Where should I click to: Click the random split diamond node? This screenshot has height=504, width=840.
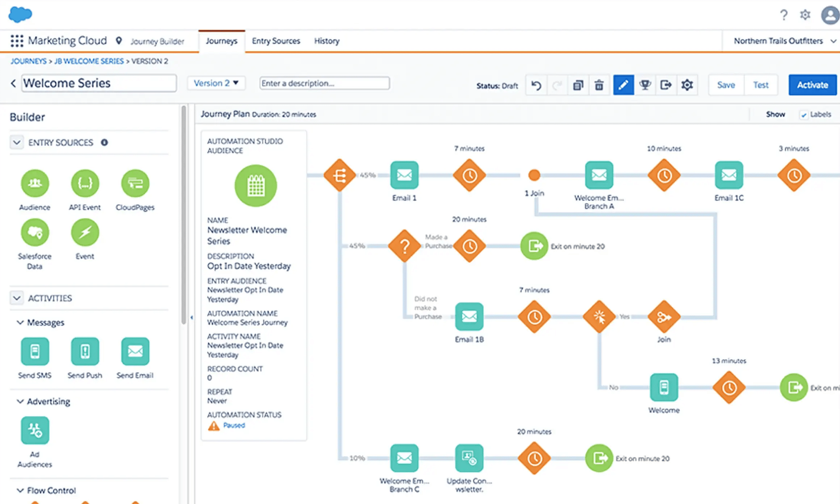340,175
